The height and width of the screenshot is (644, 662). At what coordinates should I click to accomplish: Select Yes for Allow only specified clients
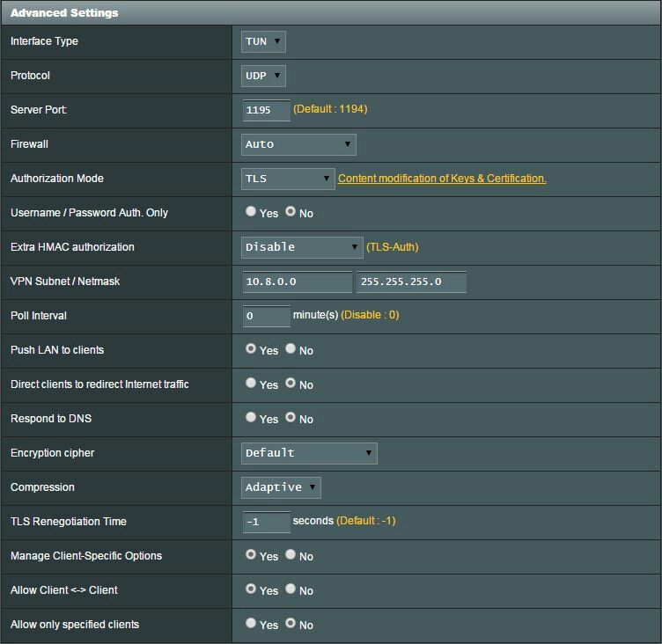[251, 623]
